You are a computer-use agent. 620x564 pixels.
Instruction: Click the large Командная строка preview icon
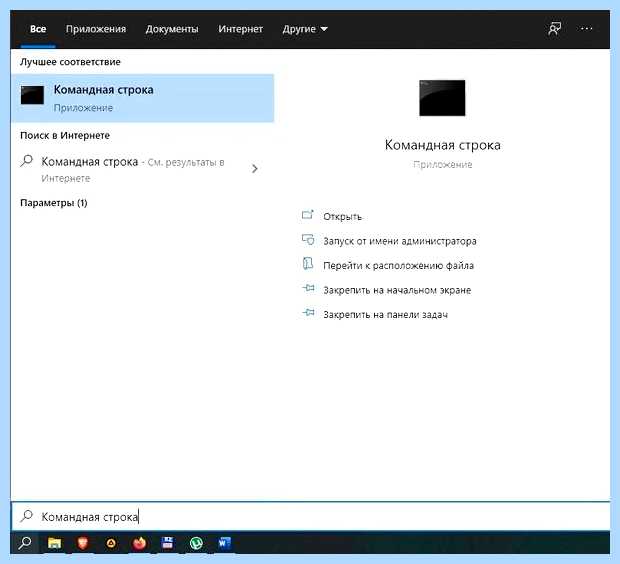point(442,98)
